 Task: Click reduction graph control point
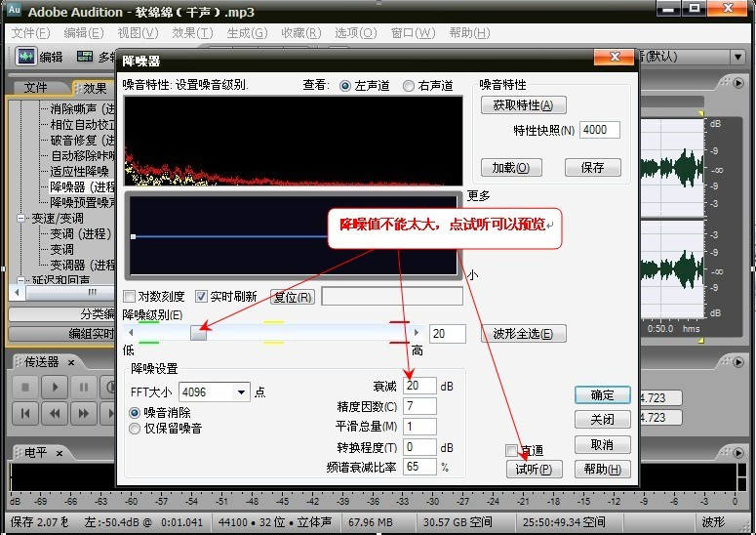pyautogui.click(x=133, y=236)
